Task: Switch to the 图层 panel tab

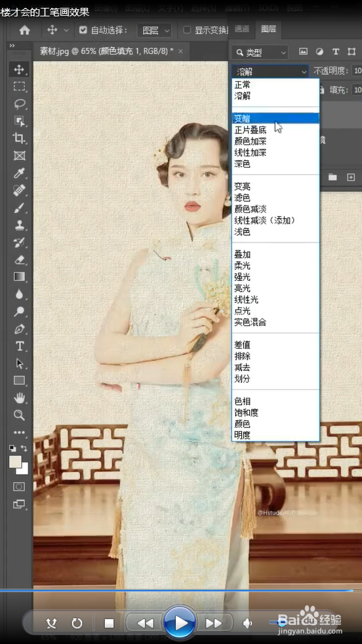Action: (268, 29)
